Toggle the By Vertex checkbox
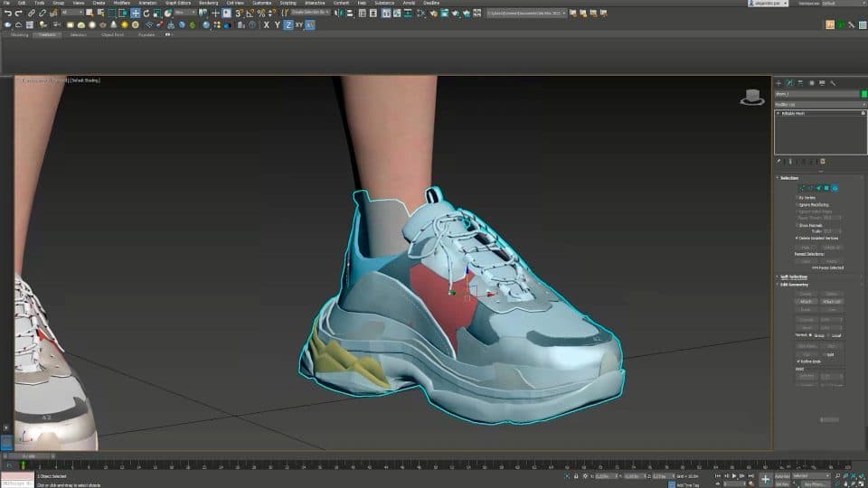Image resolution: width=868 pixels, height=488 pixels. [797, 198]
